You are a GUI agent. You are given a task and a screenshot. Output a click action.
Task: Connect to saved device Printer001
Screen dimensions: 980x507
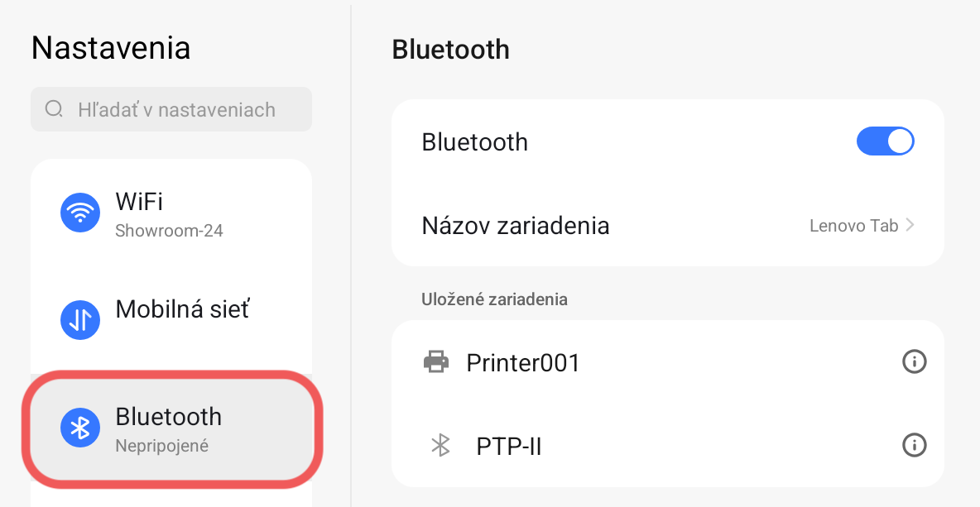click(x=523, y=362)
